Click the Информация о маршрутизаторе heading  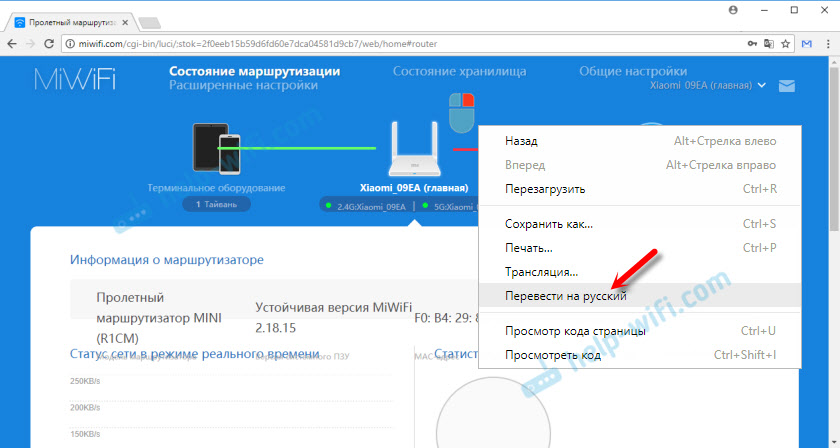point(167,260)
